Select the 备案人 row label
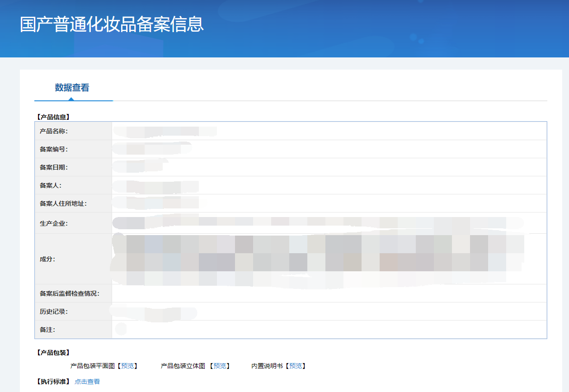The height and width of the screenshot is (392, 569). (50, 185)
